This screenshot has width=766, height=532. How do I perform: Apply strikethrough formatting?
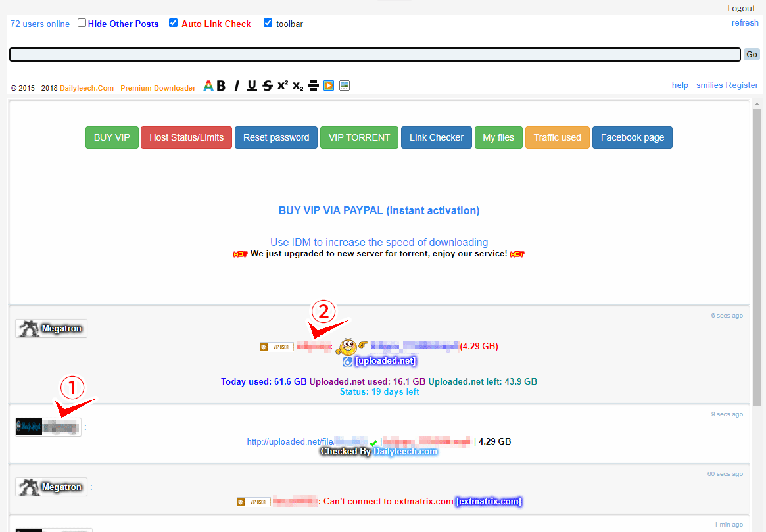point(267,85)
